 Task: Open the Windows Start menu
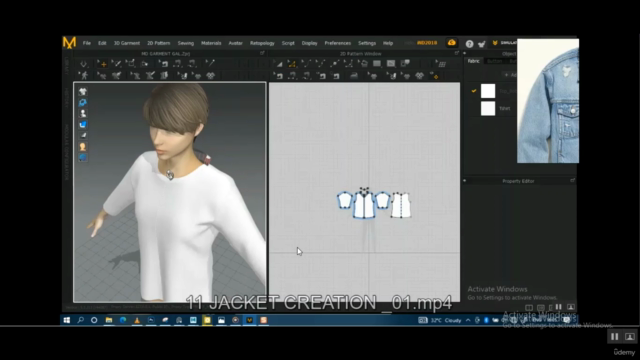pyautogui.click(x=67, y=320)
